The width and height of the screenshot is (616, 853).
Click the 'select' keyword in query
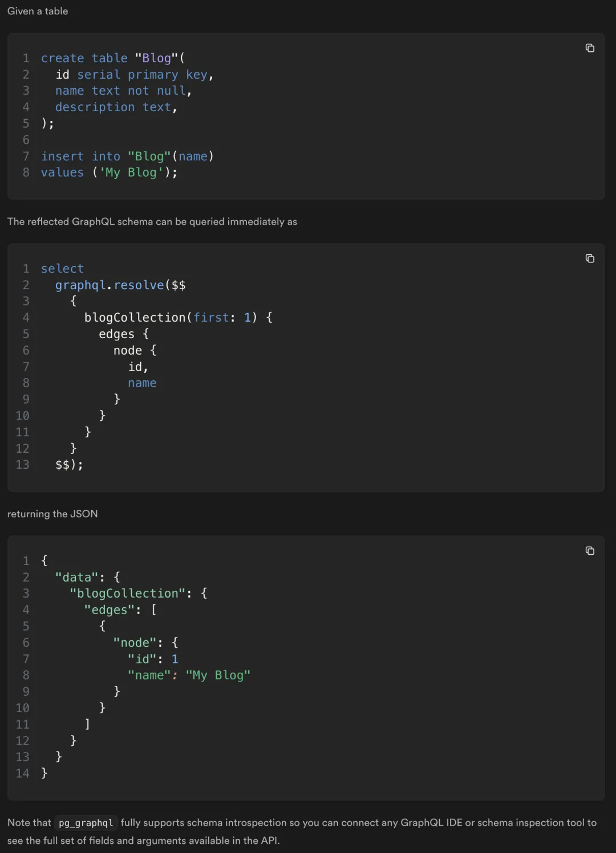click(62, 269)
